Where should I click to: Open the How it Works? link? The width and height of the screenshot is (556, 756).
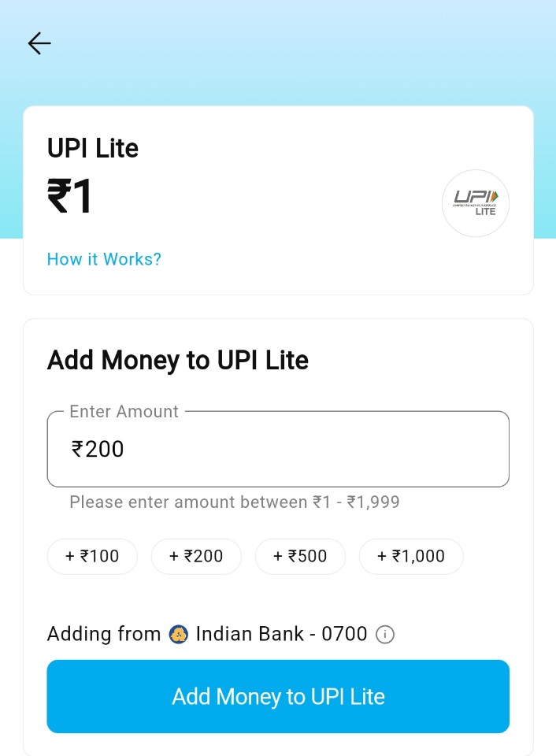(x=104, y=259)
